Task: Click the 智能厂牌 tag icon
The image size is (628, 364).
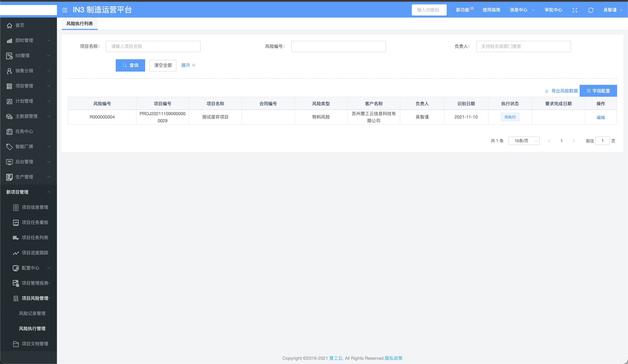Action: pyautogui.click(x=9, y=147)
